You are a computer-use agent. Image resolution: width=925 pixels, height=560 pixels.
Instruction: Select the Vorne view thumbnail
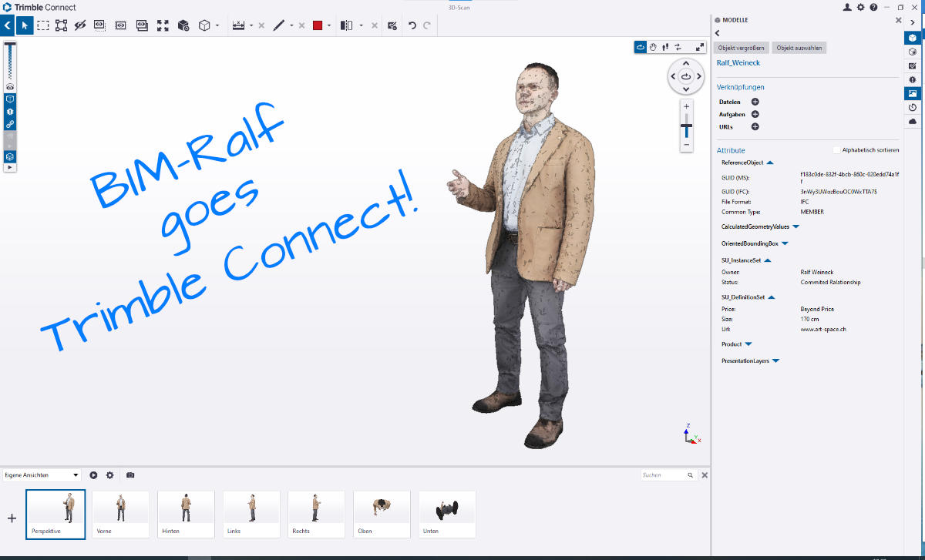pos(120,514)
